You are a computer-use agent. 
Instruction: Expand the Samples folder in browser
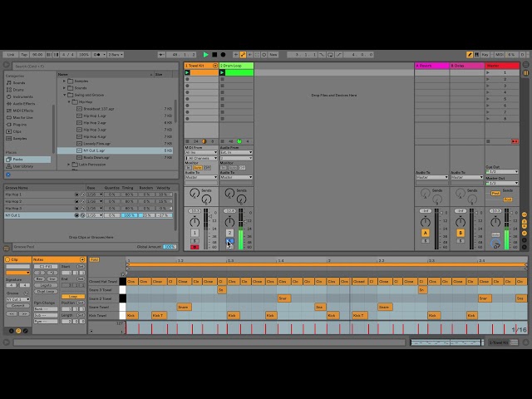click(x=65, y=81)
